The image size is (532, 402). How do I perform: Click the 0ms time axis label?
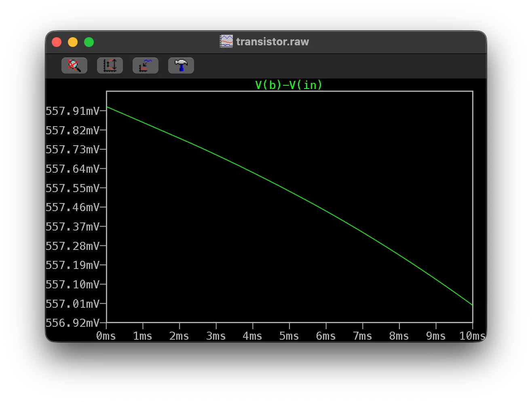point(106,336)
